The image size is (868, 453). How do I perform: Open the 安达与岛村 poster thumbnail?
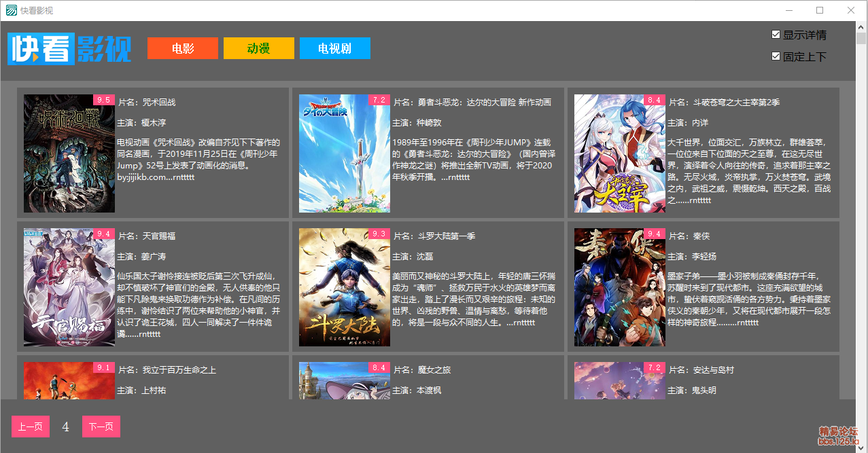(x=620, y=381)
